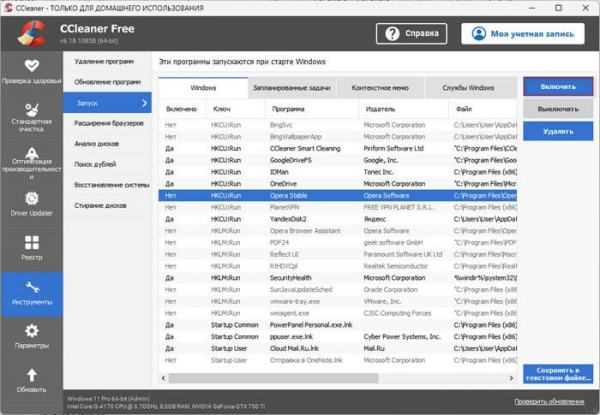The image size is (600, 415).
Task: Sort by Издатель column header
Action: [403, 109]
